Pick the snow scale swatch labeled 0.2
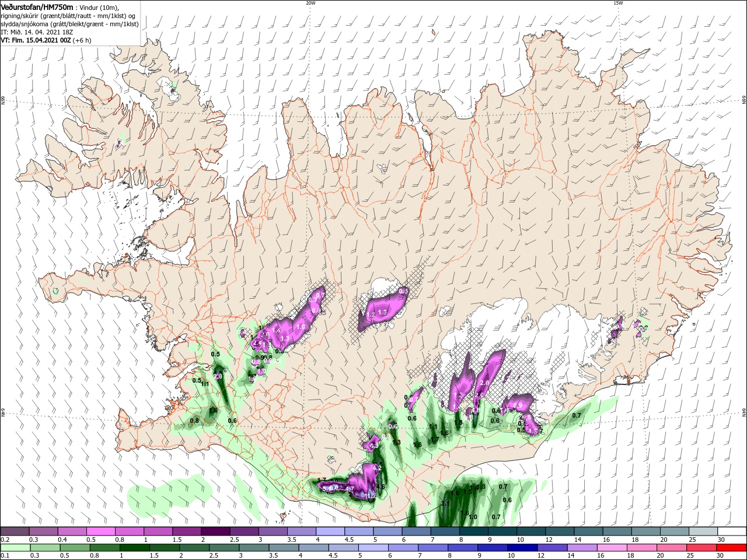747x560 pixels. point(15,531)
